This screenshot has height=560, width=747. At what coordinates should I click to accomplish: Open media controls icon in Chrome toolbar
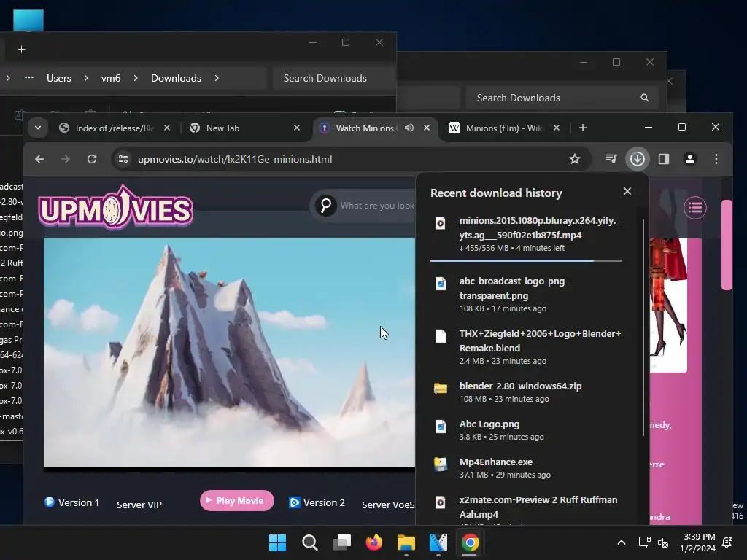(611, 158)
